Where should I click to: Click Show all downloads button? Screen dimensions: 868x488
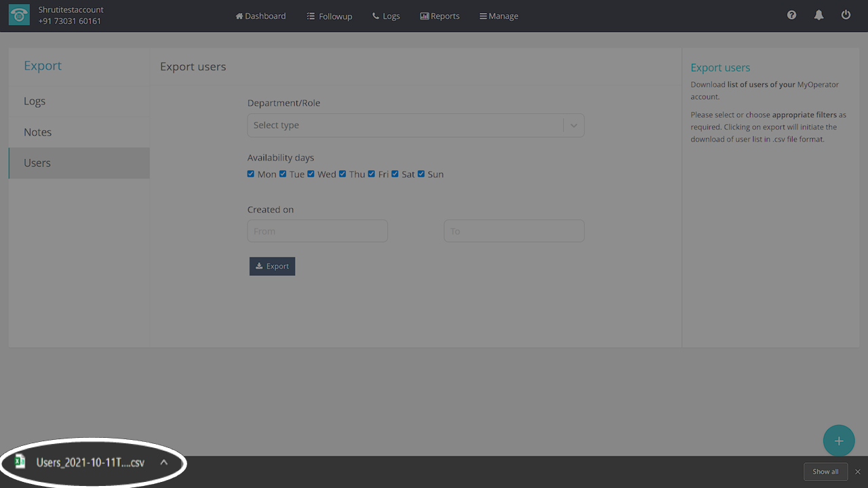coord(825,472)
